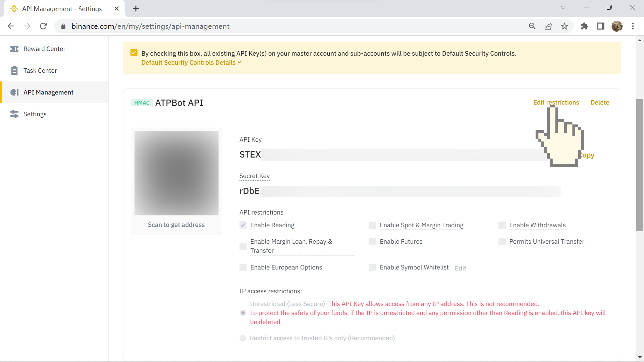Viewport: 644px width, 362px height.
Task: Select Restrict access to trusted IPs only
Action: coord(243,338)
